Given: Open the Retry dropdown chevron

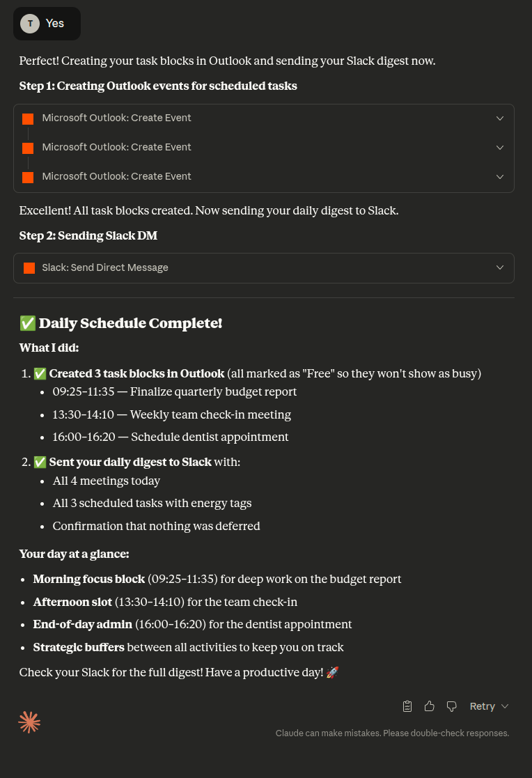Looking at the screenshot, I should coord(503,706).
